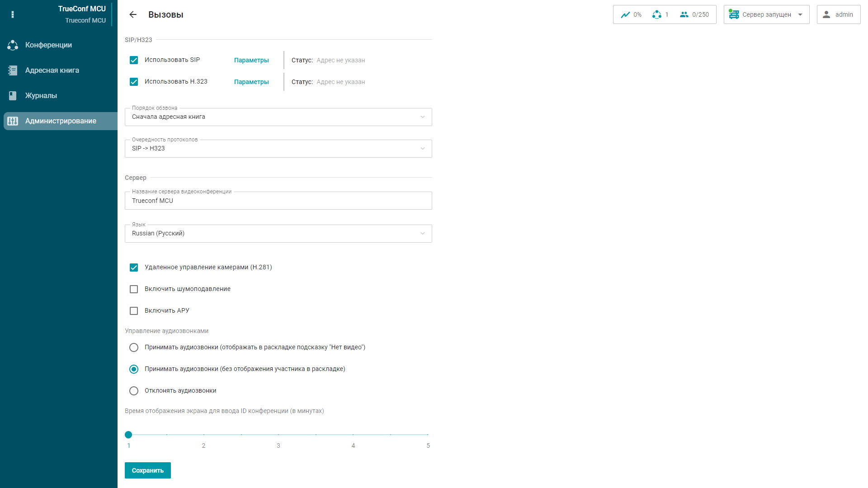
Task: Open Администрирование in the sidebar
Action: pos(61,121)
